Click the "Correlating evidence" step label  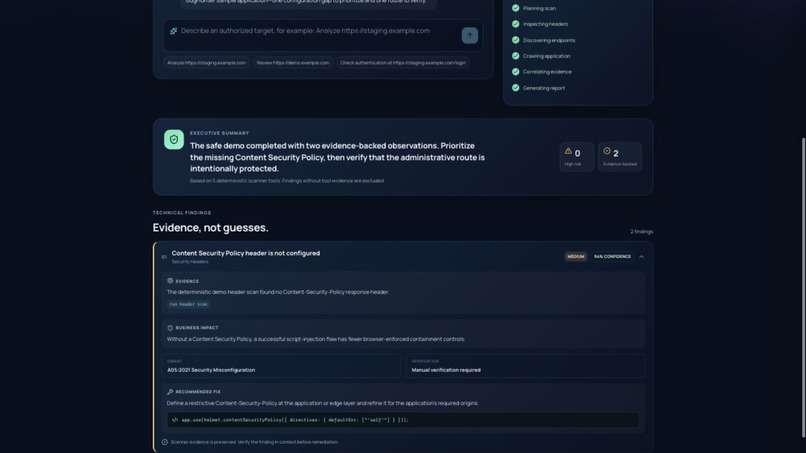click(x=547, y=72)
